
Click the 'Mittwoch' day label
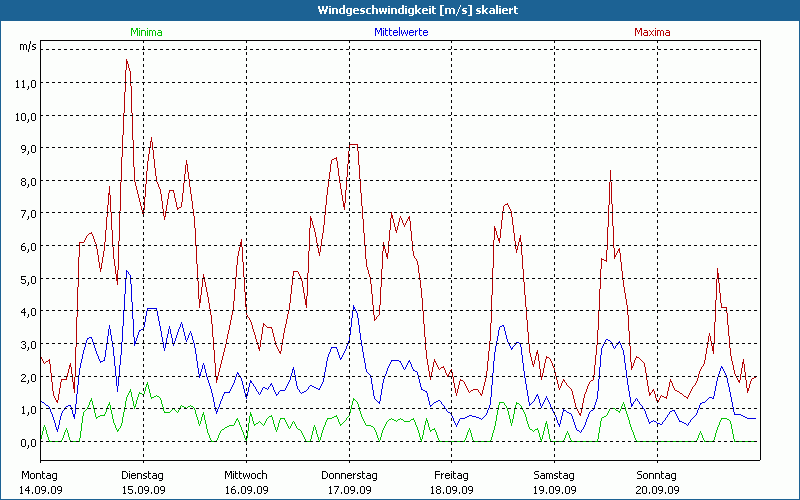[246, 476]
